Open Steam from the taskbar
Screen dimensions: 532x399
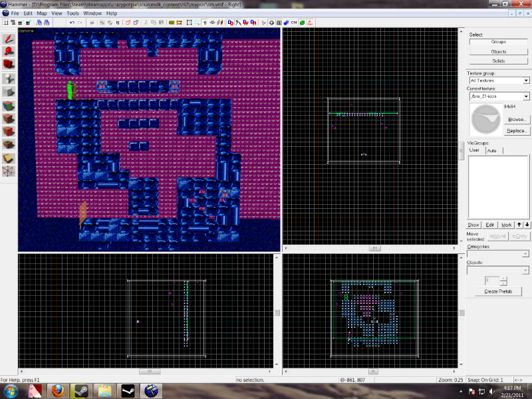point(81,391)
